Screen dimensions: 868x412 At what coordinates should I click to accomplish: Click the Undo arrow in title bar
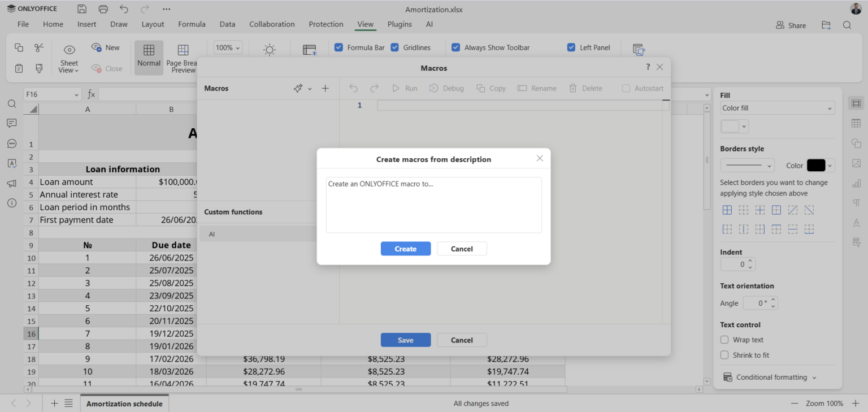pyautogui.click(x=124, y=9)
